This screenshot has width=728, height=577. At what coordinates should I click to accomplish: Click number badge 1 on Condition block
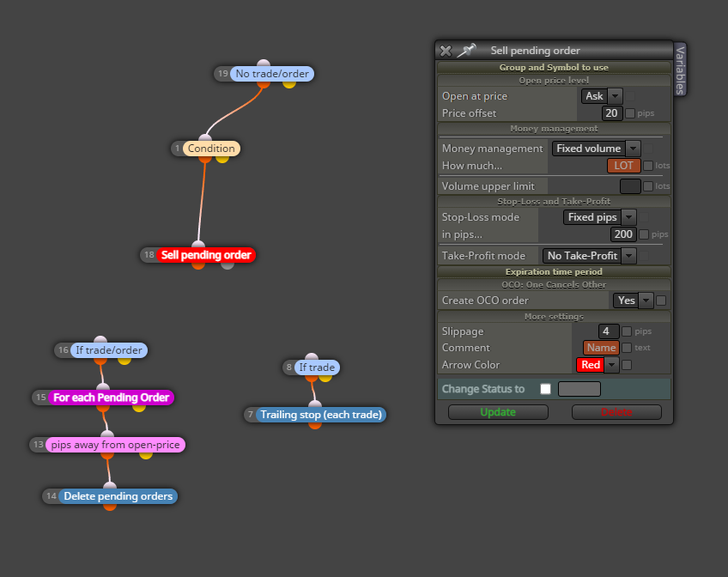coord(178,149)
